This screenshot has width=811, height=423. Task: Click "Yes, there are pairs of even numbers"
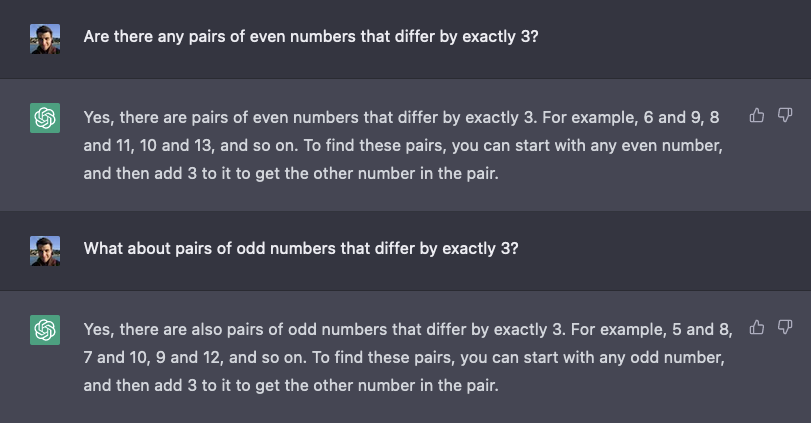point(211,118)
